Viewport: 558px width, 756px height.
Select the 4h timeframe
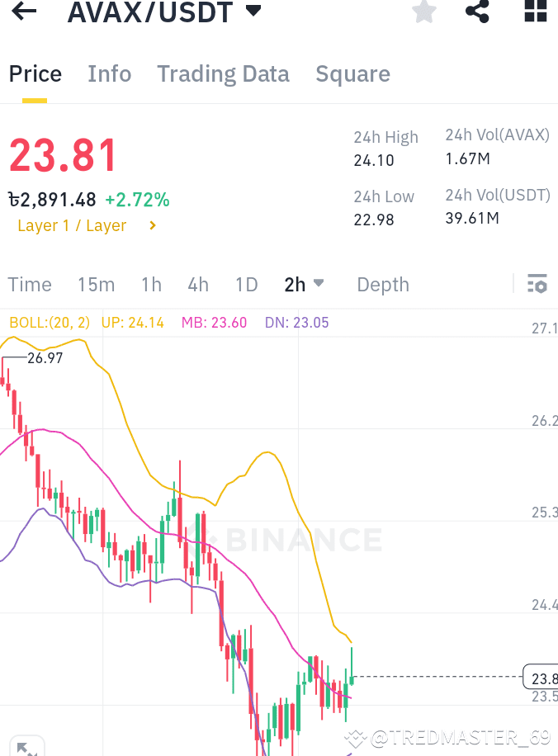click(x=197, y=284)
